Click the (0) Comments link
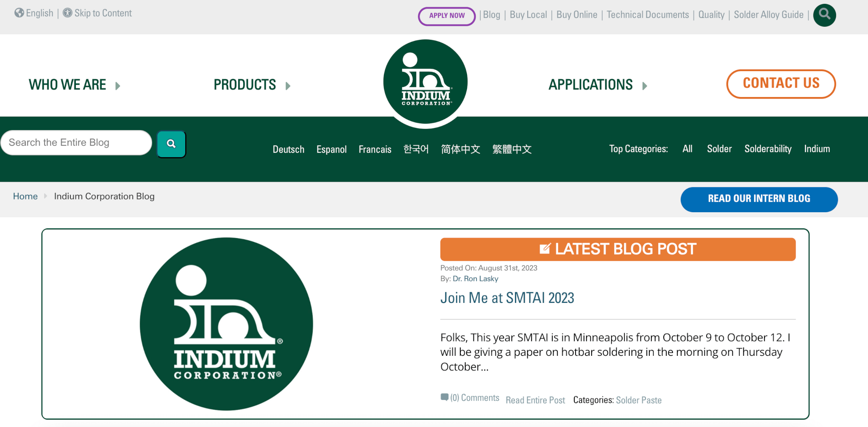Viewport: 868px width, 427px height. (x=475, y=398)
